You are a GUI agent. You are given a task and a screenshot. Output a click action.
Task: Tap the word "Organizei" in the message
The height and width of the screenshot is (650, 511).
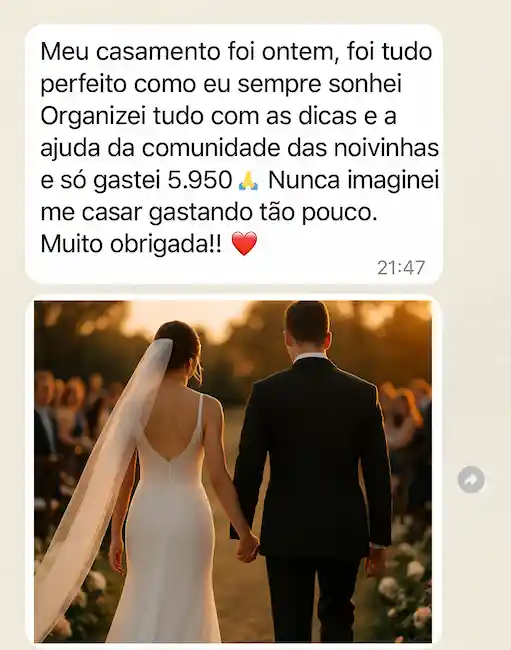[x=93, y=117]
